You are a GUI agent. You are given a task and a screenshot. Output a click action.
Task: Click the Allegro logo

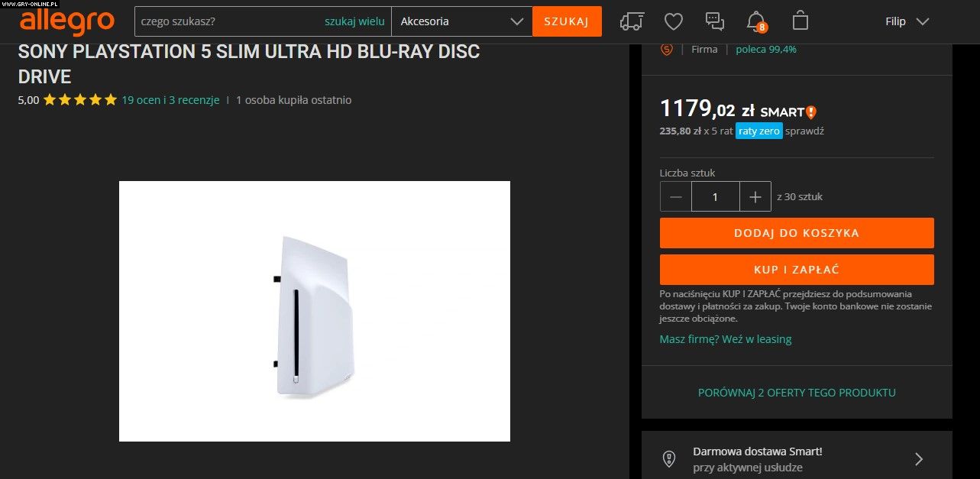67,21
